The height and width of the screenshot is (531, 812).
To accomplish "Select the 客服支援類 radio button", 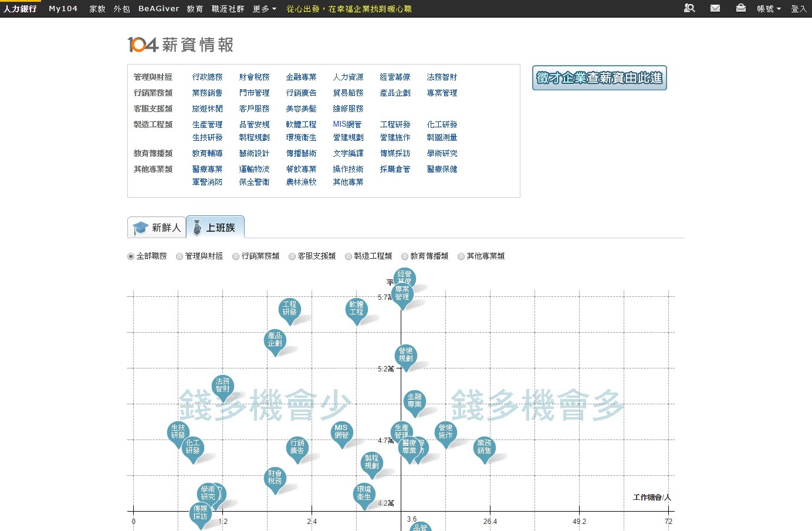I will 292,256.
